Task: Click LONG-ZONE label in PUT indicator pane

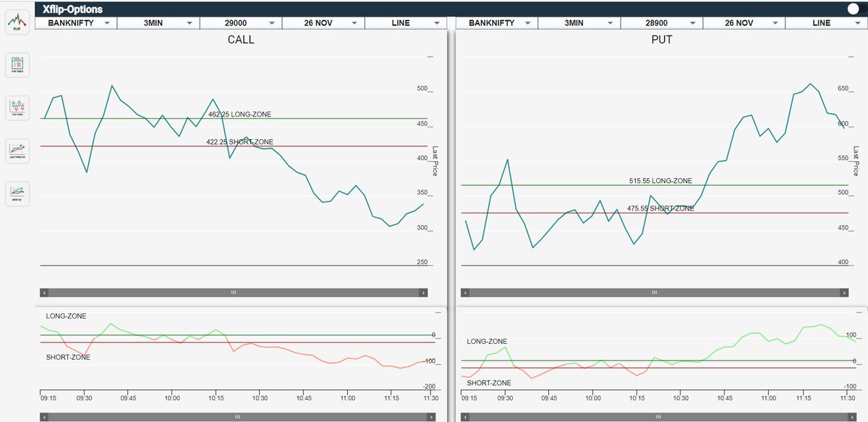Action: coord(487,341)
